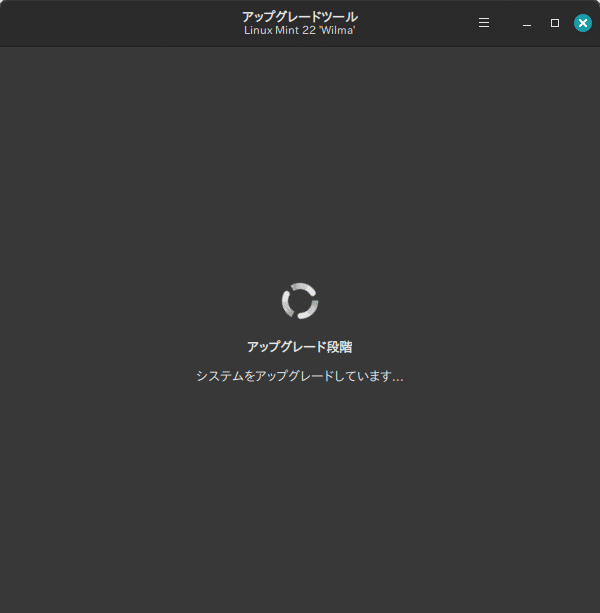Screen dimensions: 600x613
Task: Click the 'アップグレードツール' window title
Action: point(300,16)
